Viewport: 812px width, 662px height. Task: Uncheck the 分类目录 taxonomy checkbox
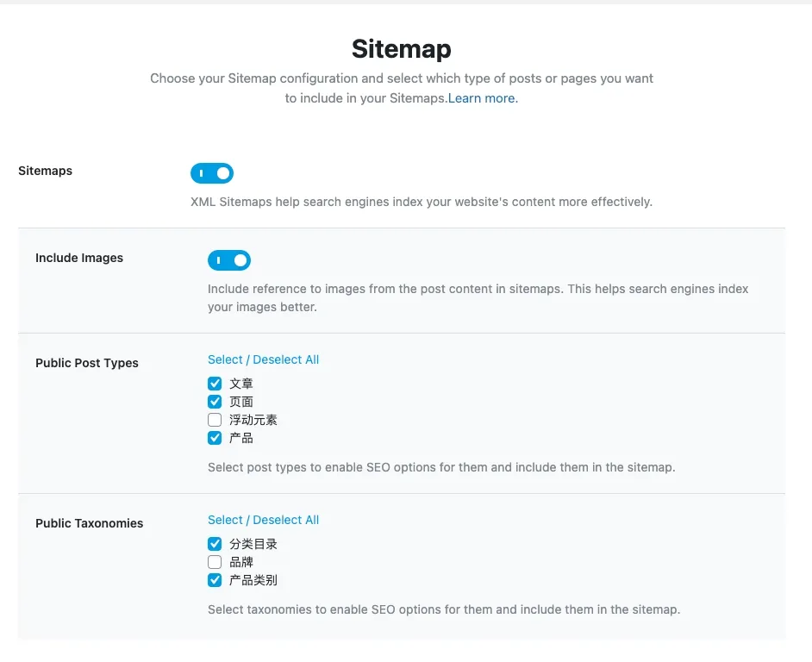(215, 544)
